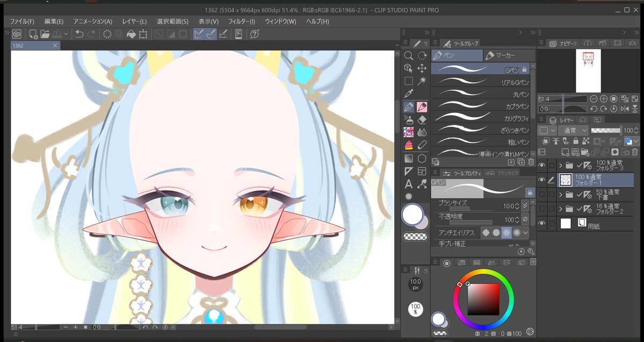This screenshot has height=342, width=644.
Task: Select the Eraser tool
Action: click(422, 119)
